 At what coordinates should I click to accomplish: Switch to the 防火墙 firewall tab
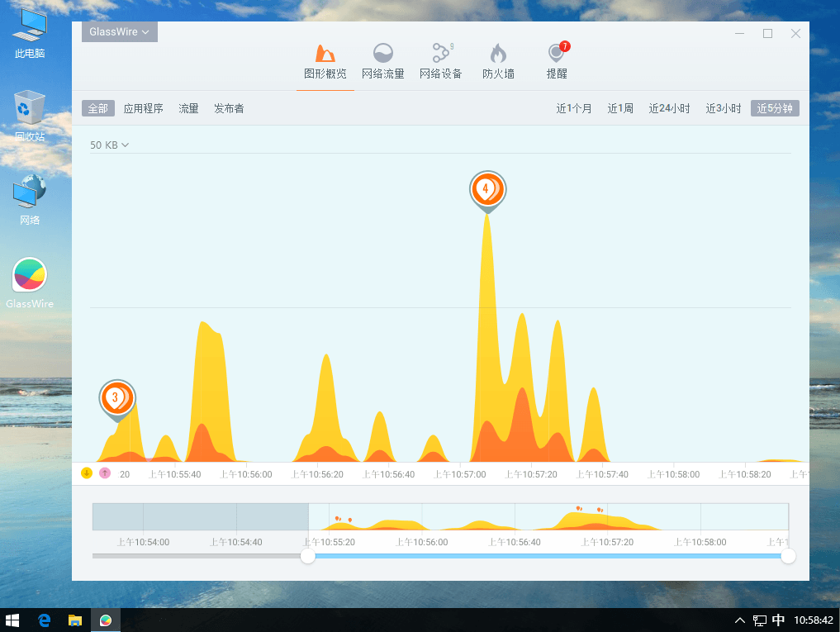pos(498,62)
